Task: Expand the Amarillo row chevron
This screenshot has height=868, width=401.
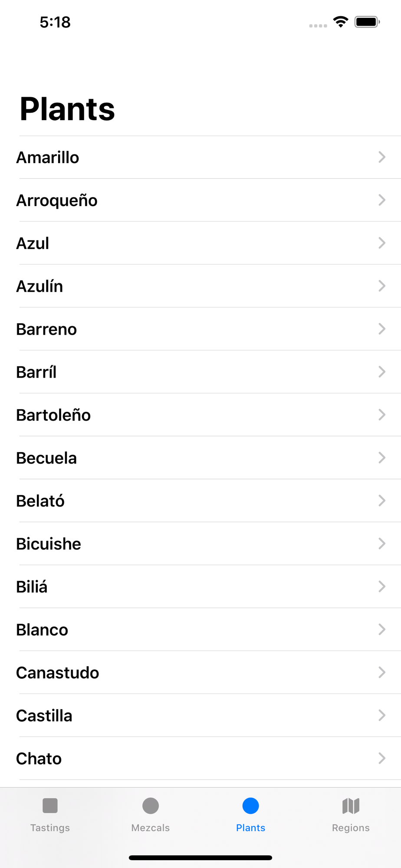Action: [382, 157]
